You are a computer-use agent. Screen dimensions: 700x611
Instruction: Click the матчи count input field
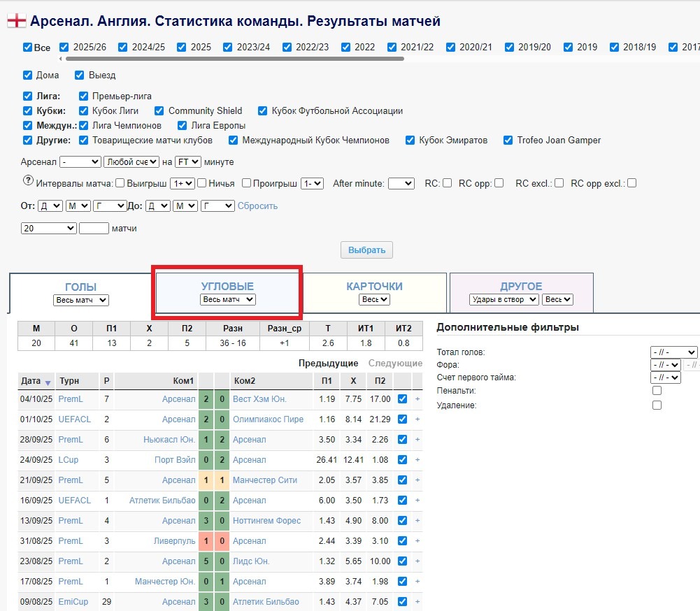pos(94,228)
